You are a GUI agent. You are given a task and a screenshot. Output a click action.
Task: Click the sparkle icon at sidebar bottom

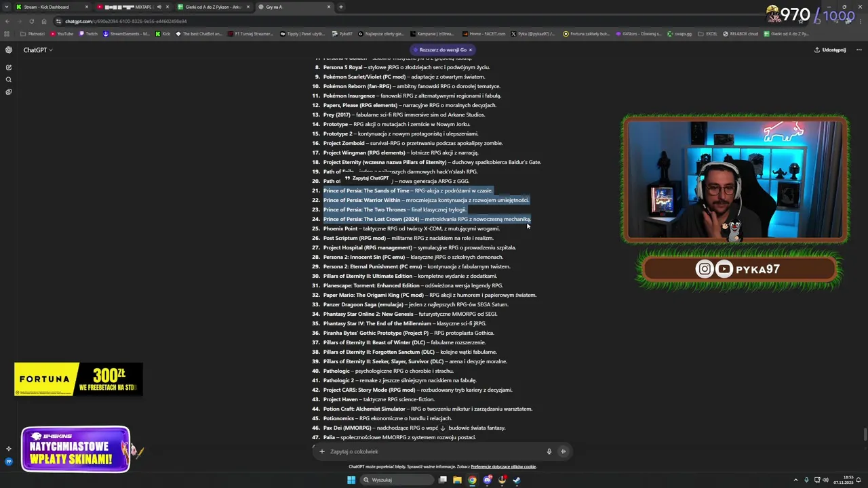[9, 449]
